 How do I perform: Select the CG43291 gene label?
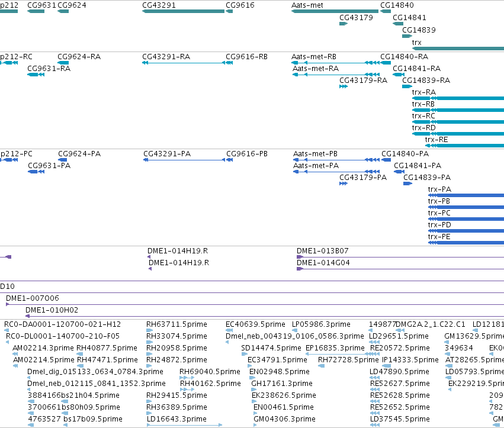[x=159, y=5]
